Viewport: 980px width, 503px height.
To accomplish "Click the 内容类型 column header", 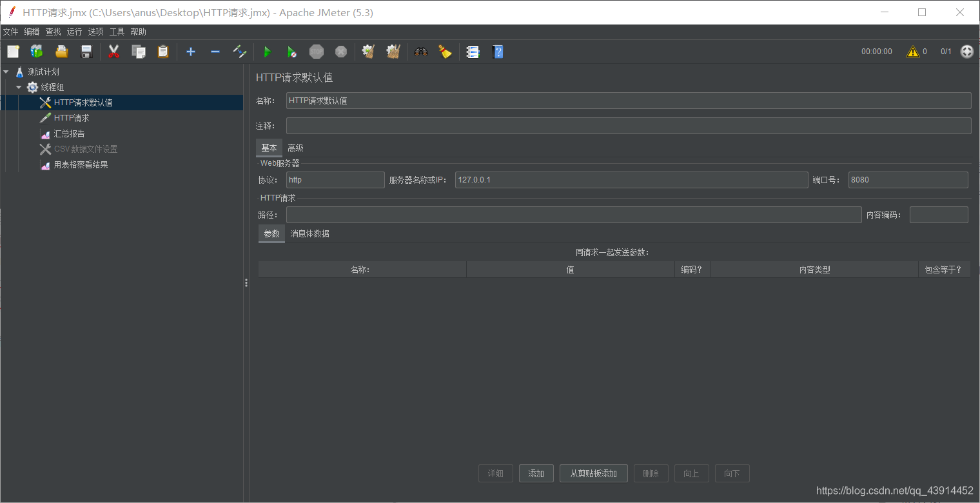I will click(x=814, y=270).
